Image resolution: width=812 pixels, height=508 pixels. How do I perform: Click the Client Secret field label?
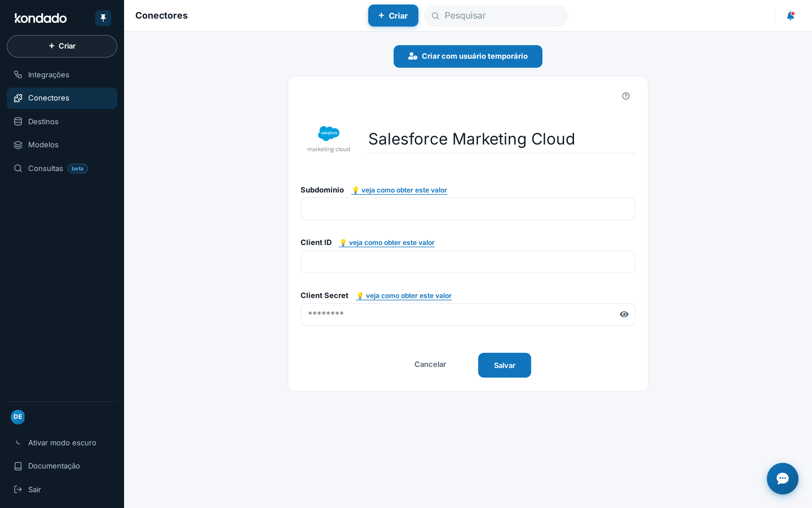pyautogui.click(x=325, y=296)
